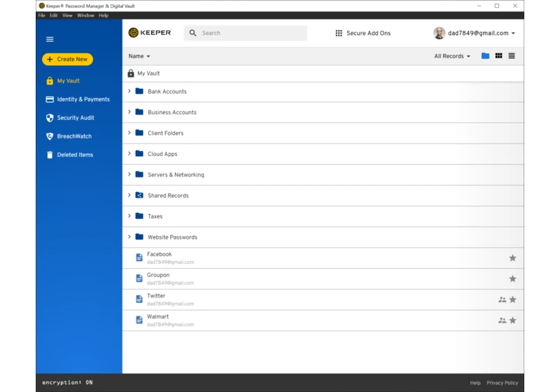Select the Website Passwords folder name

tap(172, 237)
